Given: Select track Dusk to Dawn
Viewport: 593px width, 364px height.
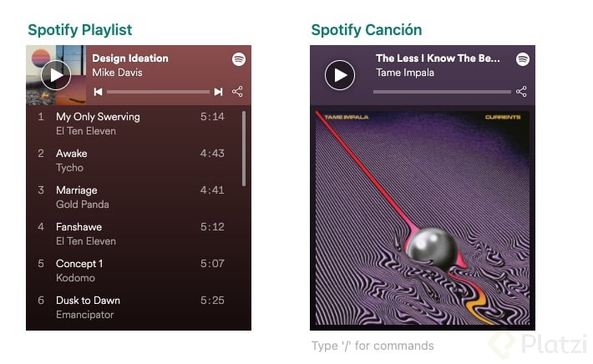Looking at the screenshot, I should point(132,307).
